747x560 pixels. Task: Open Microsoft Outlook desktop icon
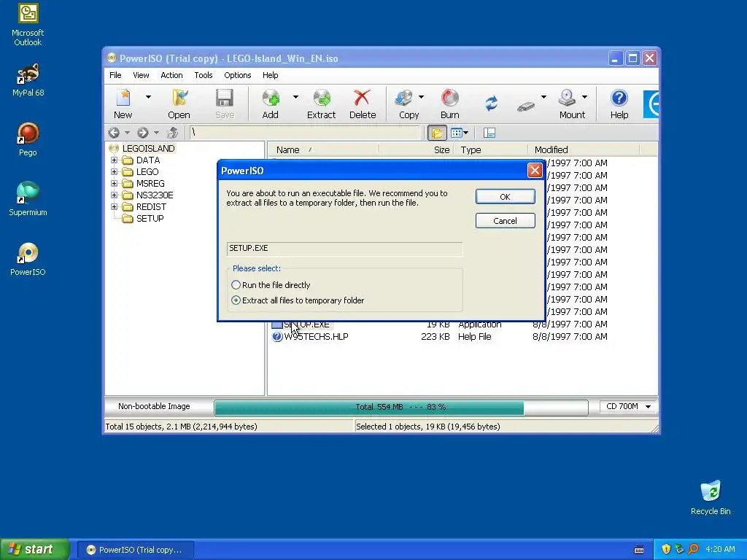(28, 26)
